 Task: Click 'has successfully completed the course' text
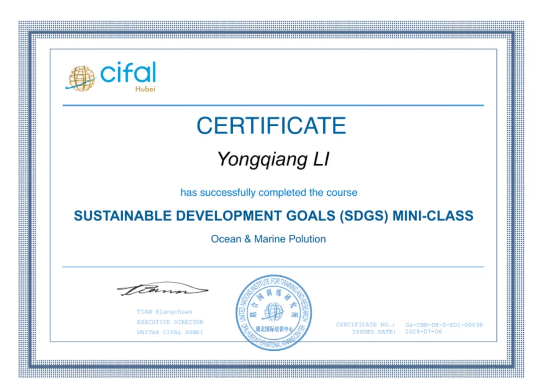269,193
